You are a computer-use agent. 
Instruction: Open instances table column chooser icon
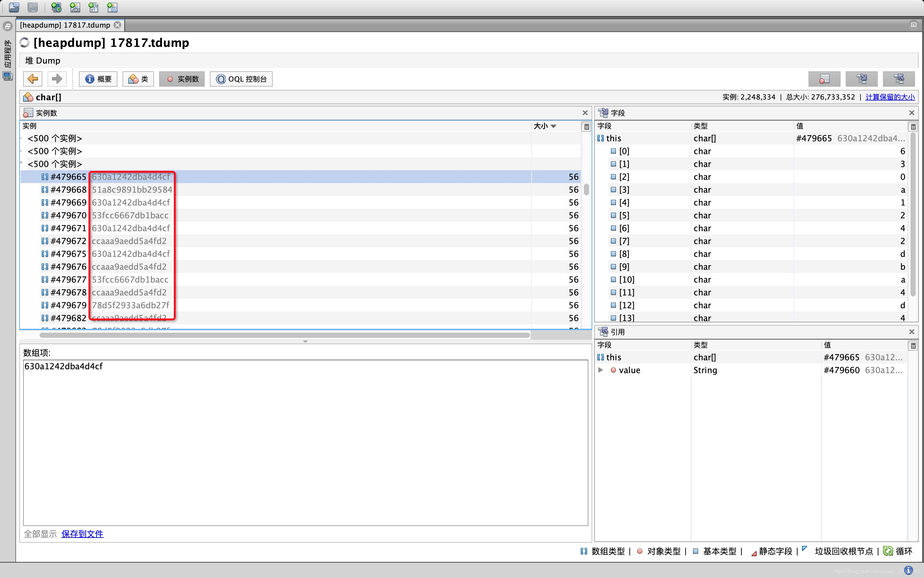[x=586, y=127]
